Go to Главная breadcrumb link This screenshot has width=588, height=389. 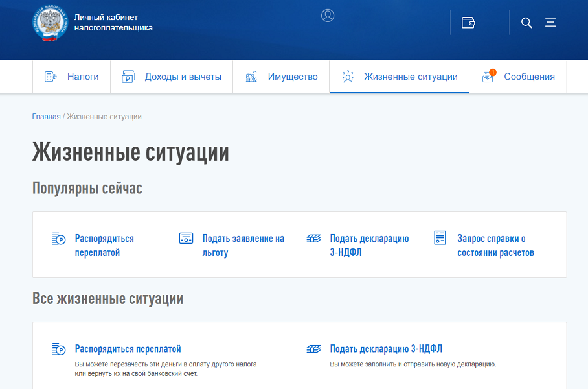[46, 117]
